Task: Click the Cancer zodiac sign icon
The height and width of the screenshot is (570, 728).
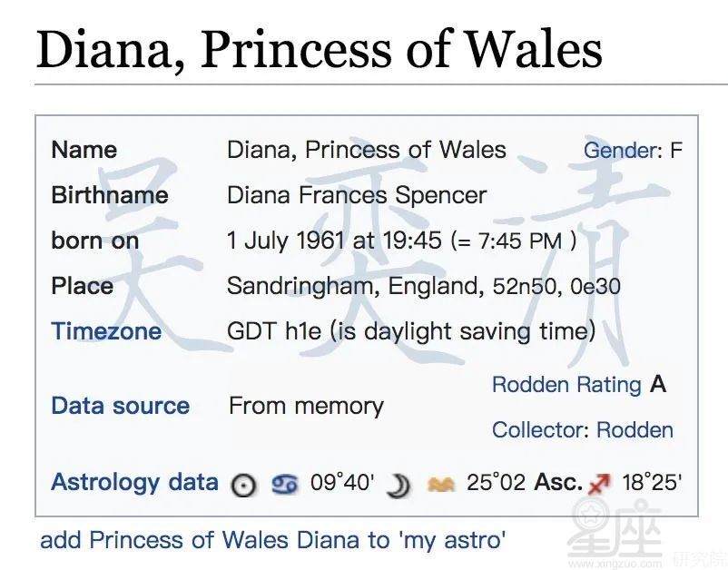Action: [285, 484]
